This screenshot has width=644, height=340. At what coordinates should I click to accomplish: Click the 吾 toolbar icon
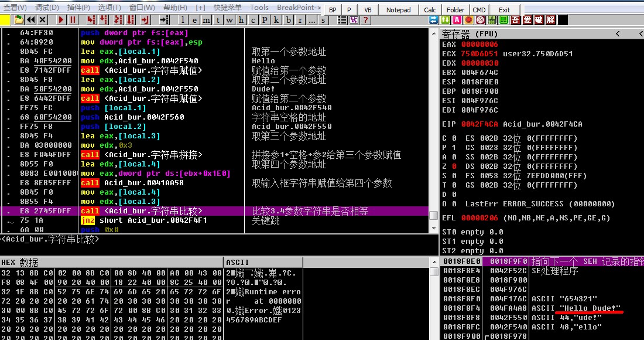(515, 20)
